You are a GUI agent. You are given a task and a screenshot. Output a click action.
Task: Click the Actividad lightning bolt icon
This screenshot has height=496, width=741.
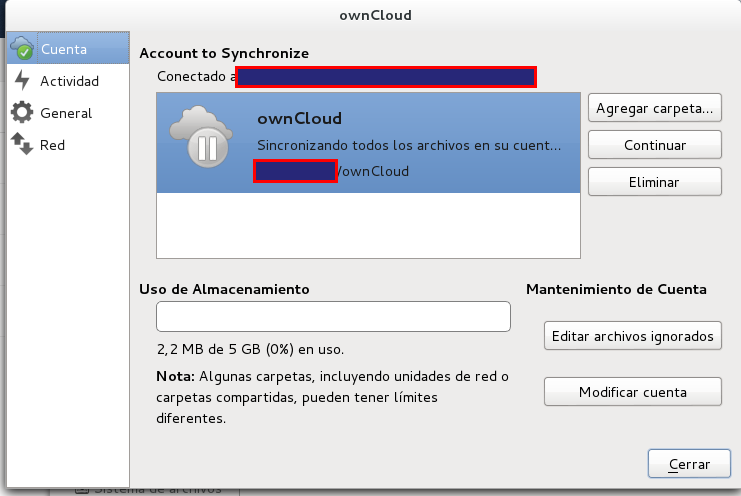click(x=22, y=80)
